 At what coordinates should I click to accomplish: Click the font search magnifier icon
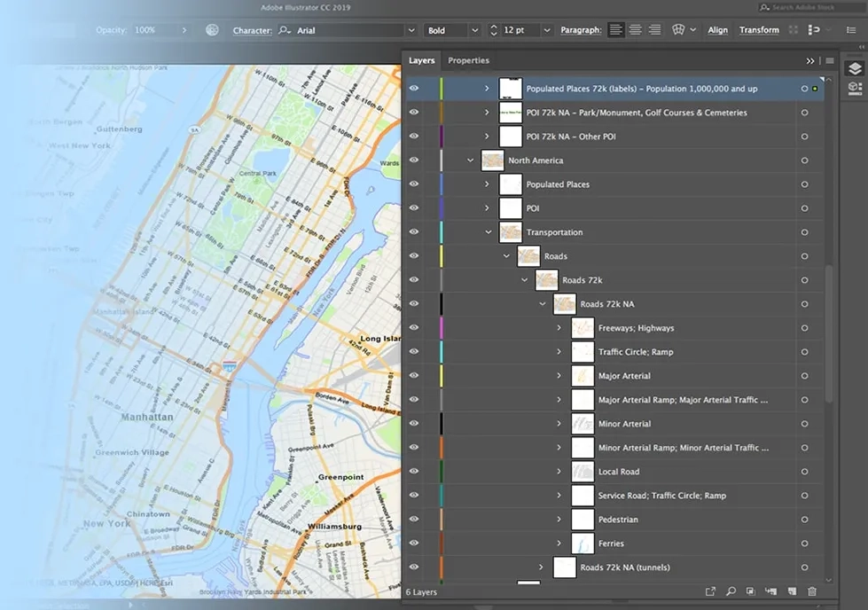pyautogui.click(x=285, y=30)
